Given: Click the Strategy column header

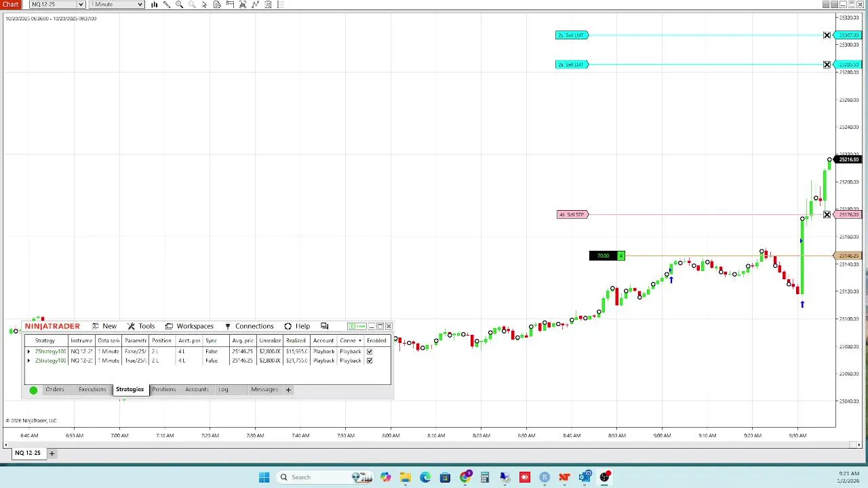Looking at the screenshot, I should point(45,340).
